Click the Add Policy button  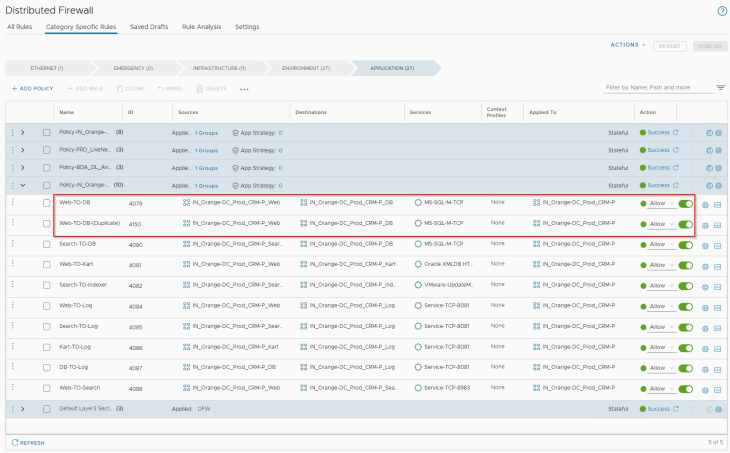coord(32,89)
